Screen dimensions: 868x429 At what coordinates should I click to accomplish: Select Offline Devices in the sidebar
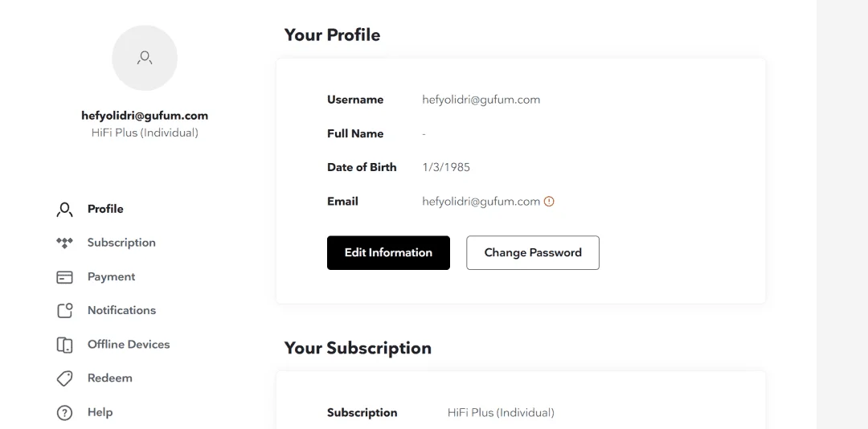point(129,345)
